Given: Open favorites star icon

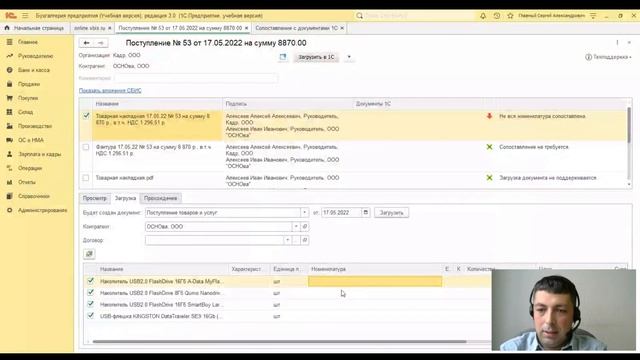Looking at the screenshot, I should pyautogui.click(x=510, y=16).
